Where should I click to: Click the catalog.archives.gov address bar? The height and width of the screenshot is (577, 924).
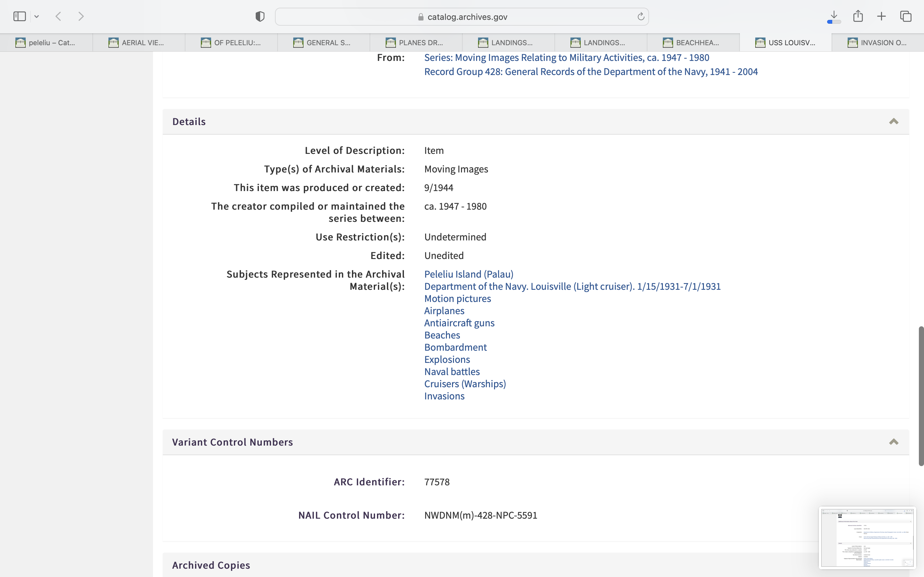click(x=462, y=17)
